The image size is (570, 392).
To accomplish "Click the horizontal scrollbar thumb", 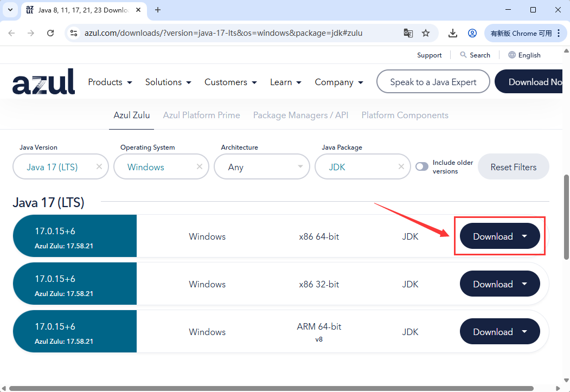I will click(x=271, y=388).
